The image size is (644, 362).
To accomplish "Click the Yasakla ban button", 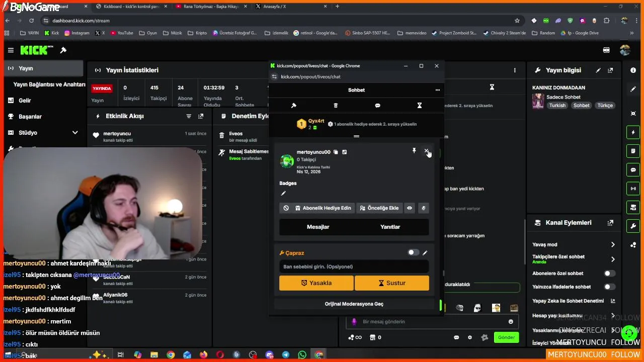I will (316, 283).
